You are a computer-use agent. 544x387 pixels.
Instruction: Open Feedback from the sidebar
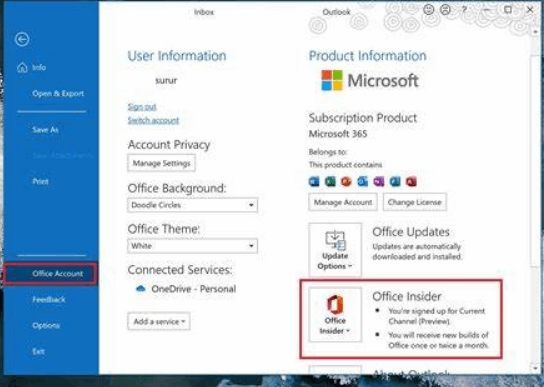click(49, 300)
